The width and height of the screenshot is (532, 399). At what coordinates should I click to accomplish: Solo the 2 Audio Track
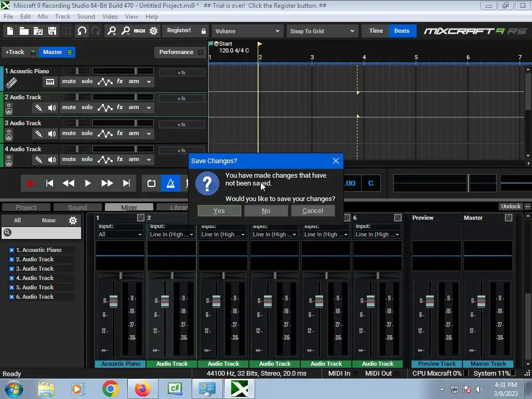tap(87, 107)
